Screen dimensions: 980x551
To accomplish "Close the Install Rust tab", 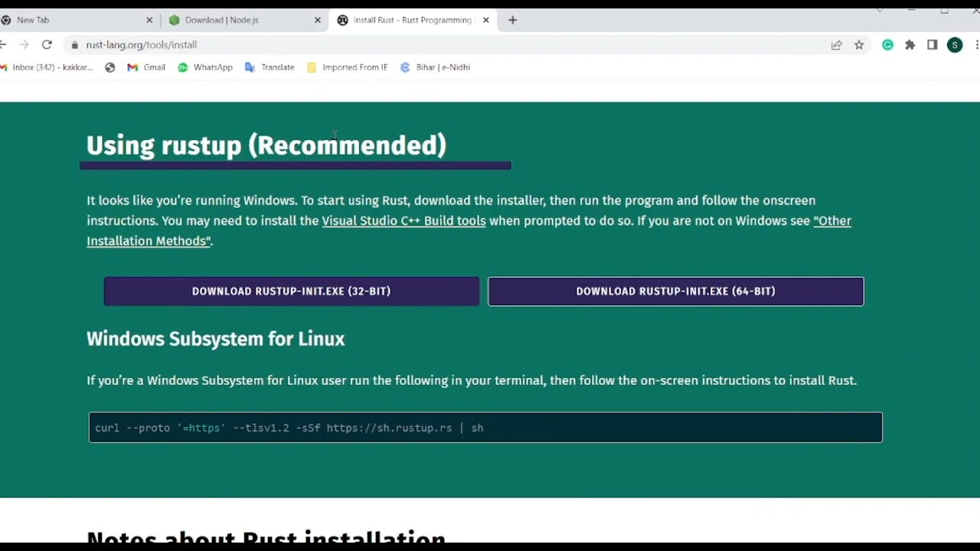I will [x=485, y=20].
